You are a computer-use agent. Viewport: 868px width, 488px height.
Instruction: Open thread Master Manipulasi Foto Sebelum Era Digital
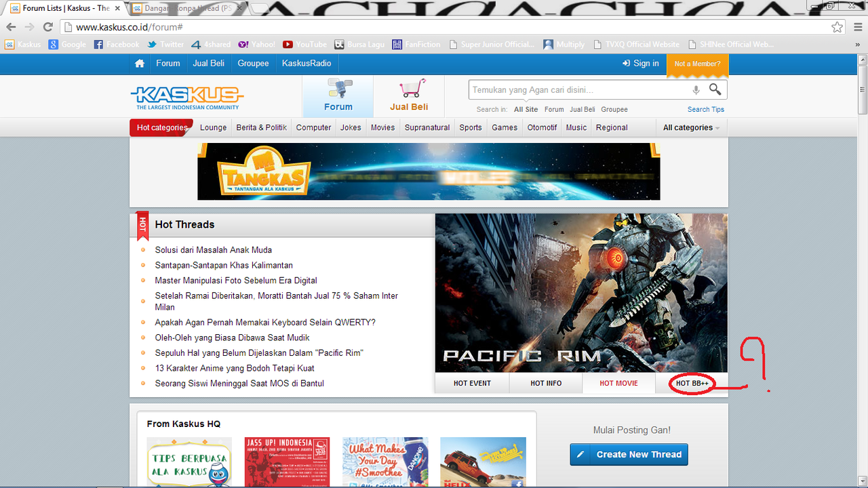[236, 281]
